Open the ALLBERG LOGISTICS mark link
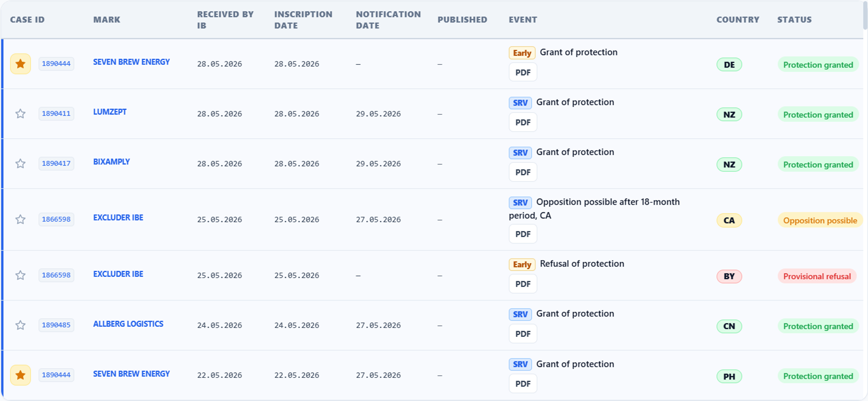Screen dimensions: 868x401 128,324
